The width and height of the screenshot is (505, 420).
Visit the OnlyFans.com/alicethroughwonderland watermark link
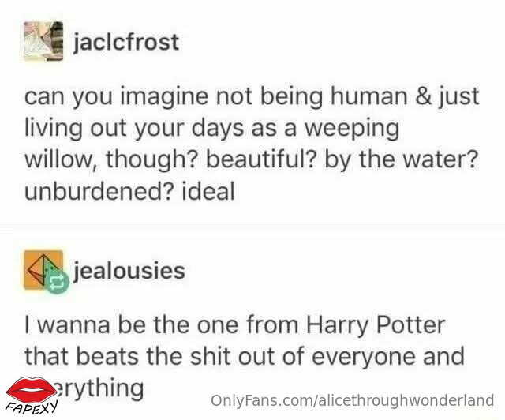[x=353, y=400]
